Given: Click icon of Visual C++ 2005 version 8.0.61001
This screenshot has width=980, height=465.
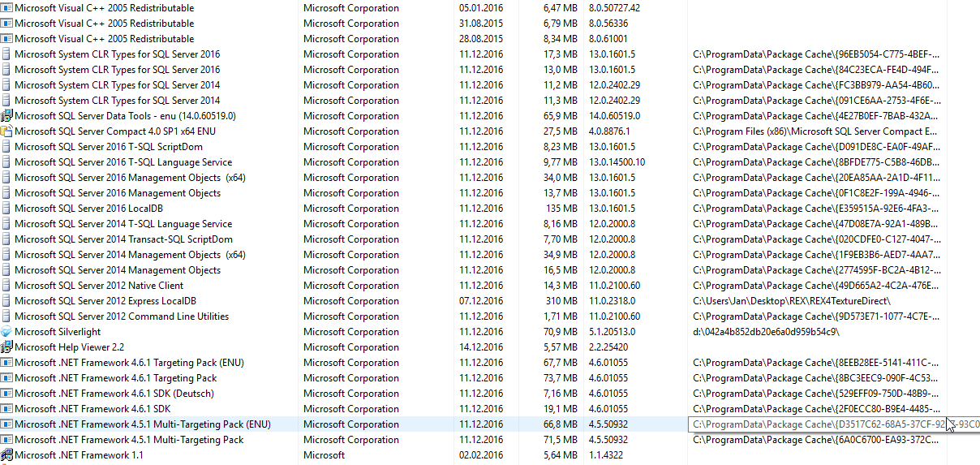Looking at the screenshot, I should coord(6,39).
